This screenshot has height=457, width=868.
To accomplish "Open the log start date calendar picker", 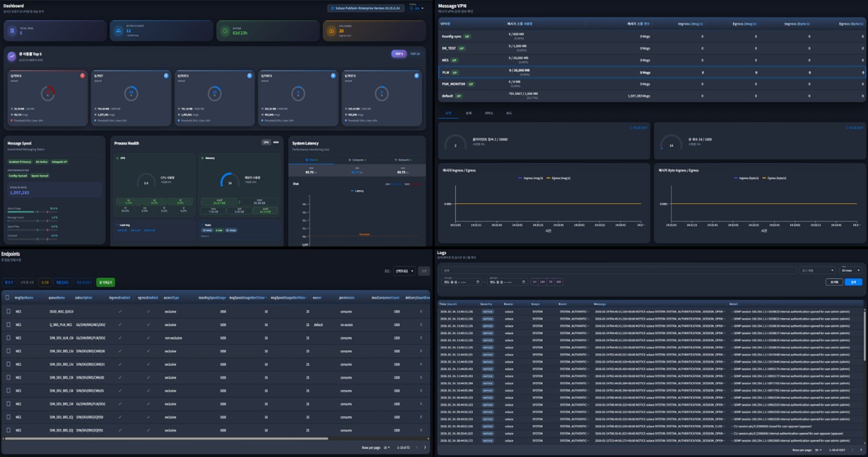I will click(477, 282).
